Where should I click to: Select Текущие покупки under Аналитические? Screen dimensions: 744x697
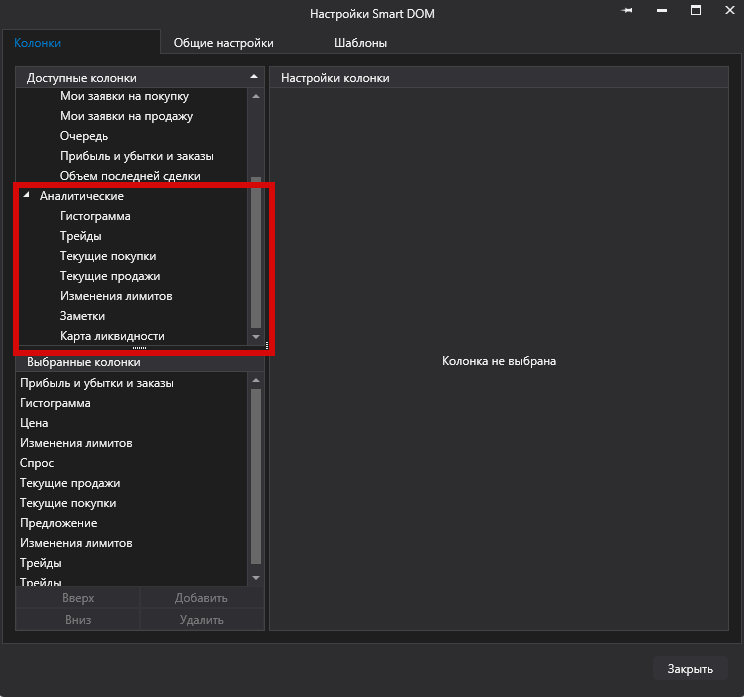108,256
